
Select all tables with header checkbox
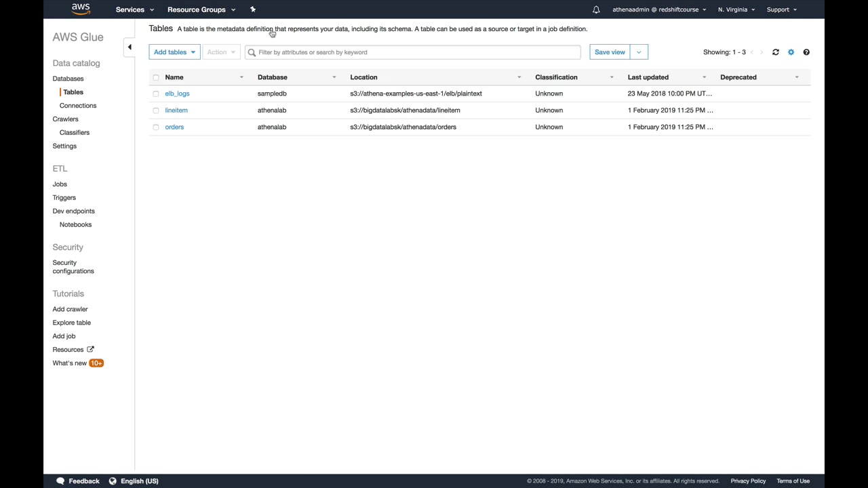coord(156,77)
